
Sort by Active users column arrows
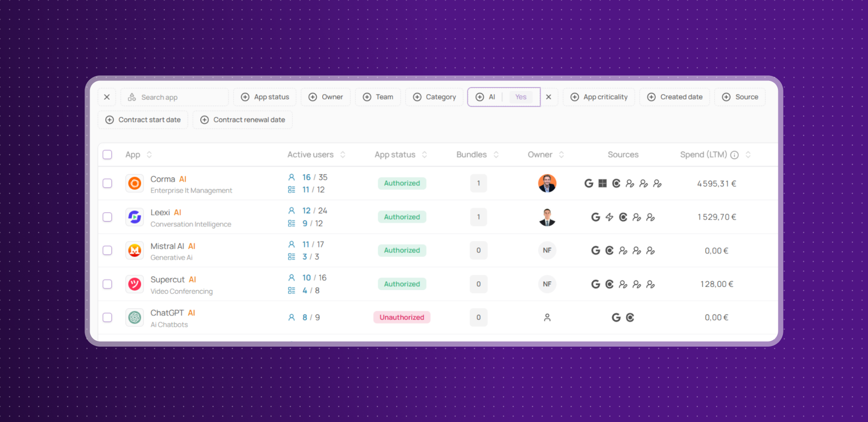pos(343,155)
